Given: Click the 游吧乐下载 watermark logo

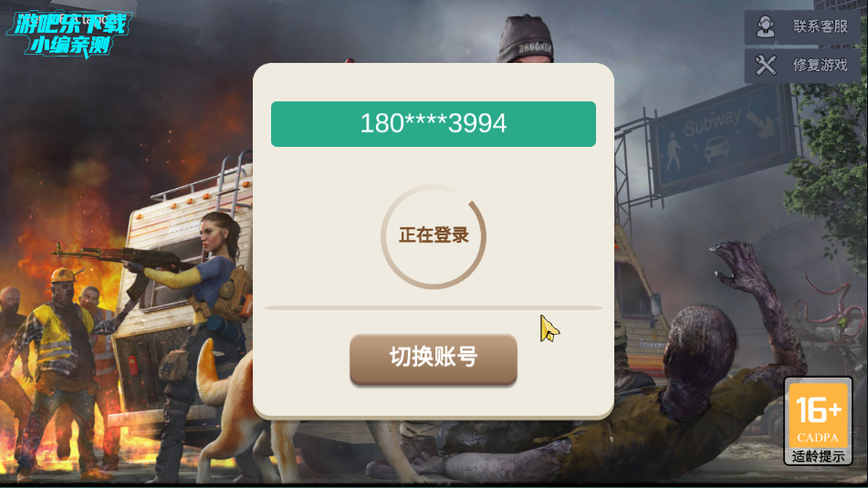Looking at the screenshot, I should click(69, 34).
